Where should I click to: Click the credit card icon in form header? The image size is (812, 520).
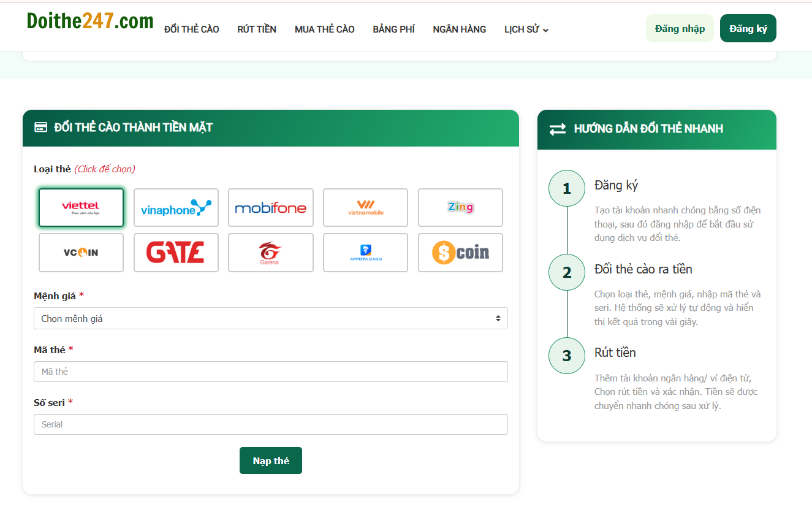tap(41, 128)
